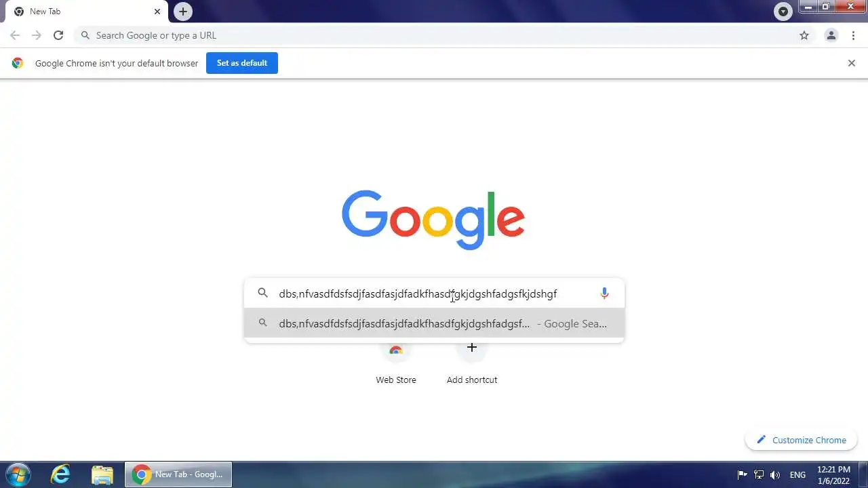Click the circled down-arrow icon in the title bar
Screen dimensions: 868x488
[783, 11]
